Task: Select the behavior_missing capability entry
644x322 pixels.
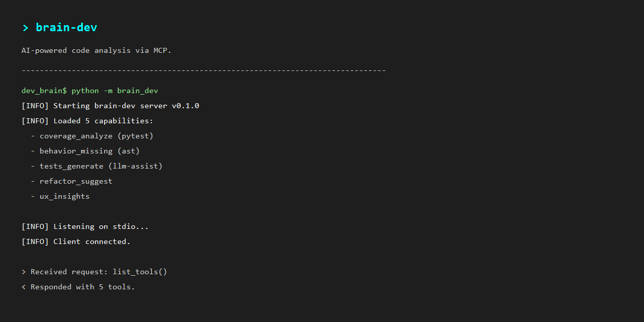Action: coord(76,151)
